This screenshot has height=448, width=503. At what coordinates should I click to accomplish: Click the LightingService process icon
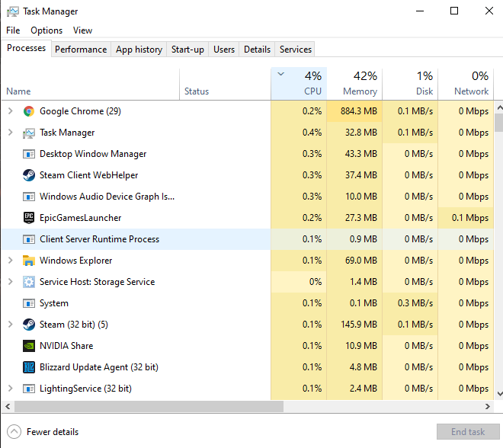click(x=29, y=389)
